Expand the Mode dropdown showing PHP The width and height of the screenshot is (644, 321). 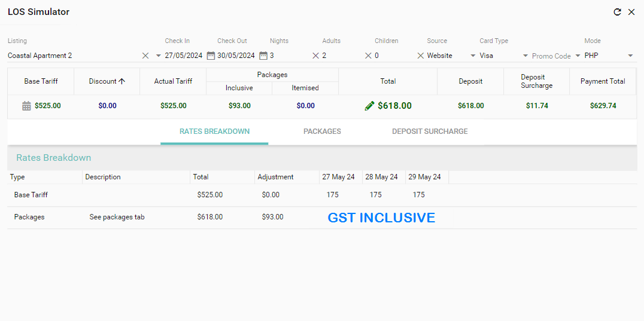(630, 56)
